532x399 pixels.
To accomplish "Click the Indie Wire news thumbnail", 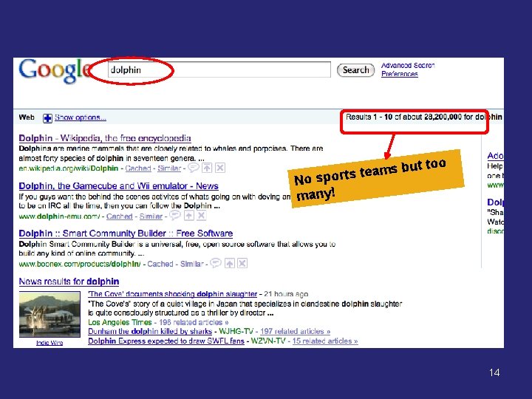I will coord(50,315).
